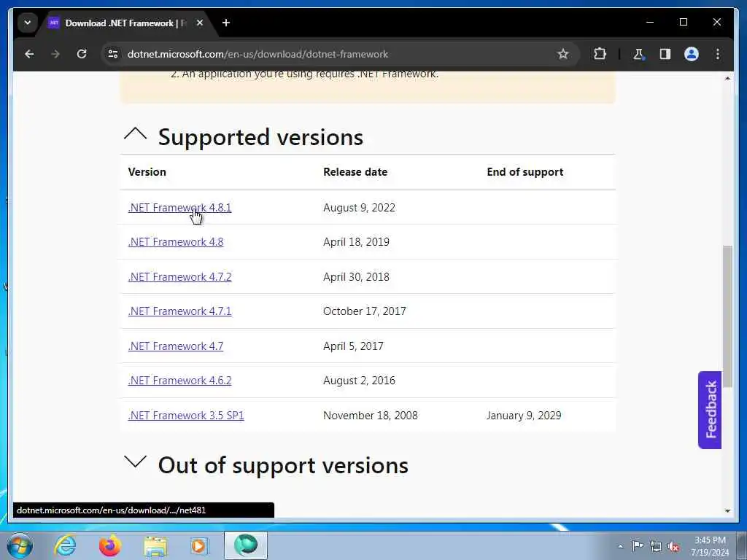Image resolution: width=747 pixels, height=560 pixels.
Task: Click the Version column header
Action: [x=147, y=172]
